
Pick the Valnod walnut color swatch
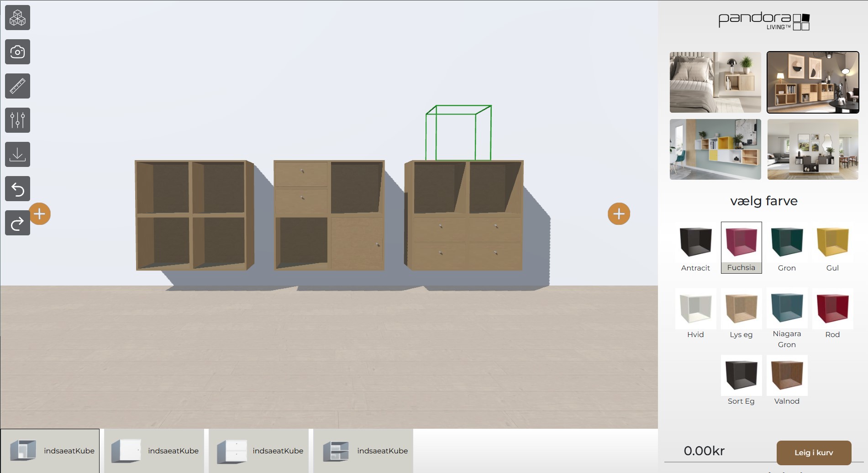[x=787, y=381]
